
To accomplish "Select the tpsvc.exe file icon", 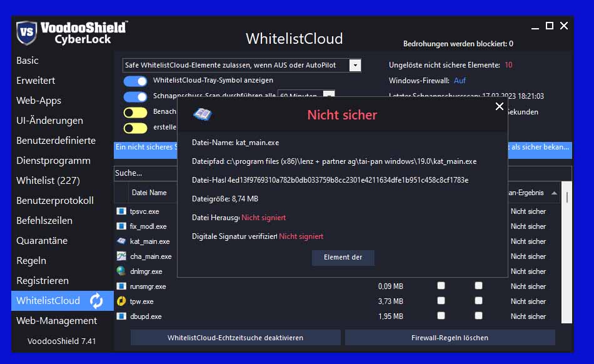I will [121, 211].
